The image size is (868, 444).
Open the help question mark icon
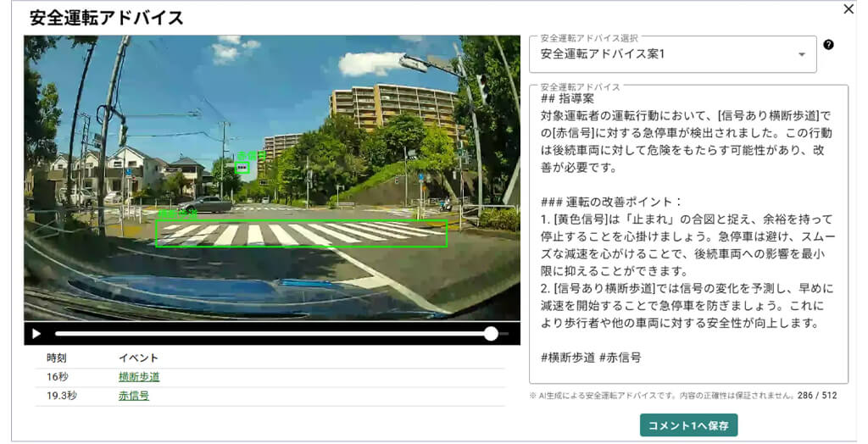pos(828,45)
